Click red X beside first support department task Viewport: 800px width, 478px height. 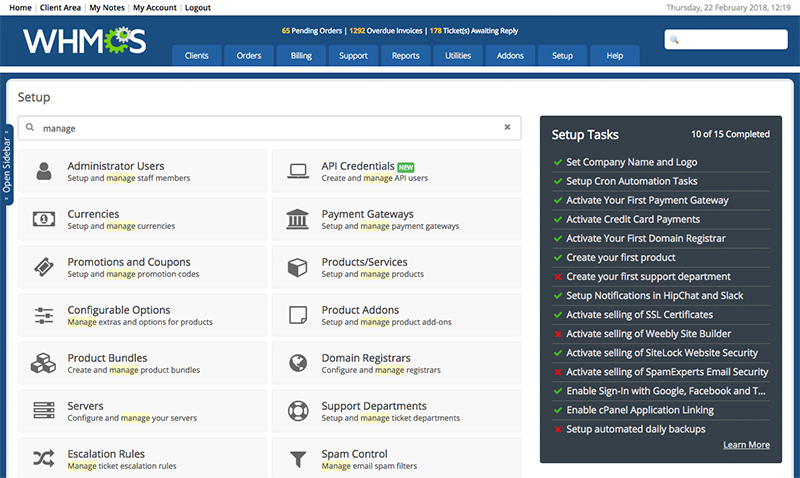click(x=558, y=276)
